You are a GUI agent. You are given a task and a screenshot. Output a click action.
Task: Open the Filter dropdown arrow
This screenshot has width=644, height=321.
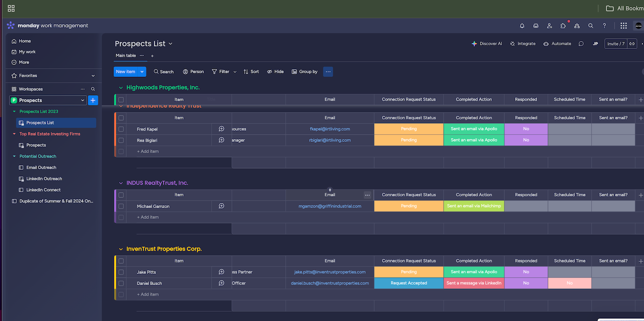click(x=235, y=72)
